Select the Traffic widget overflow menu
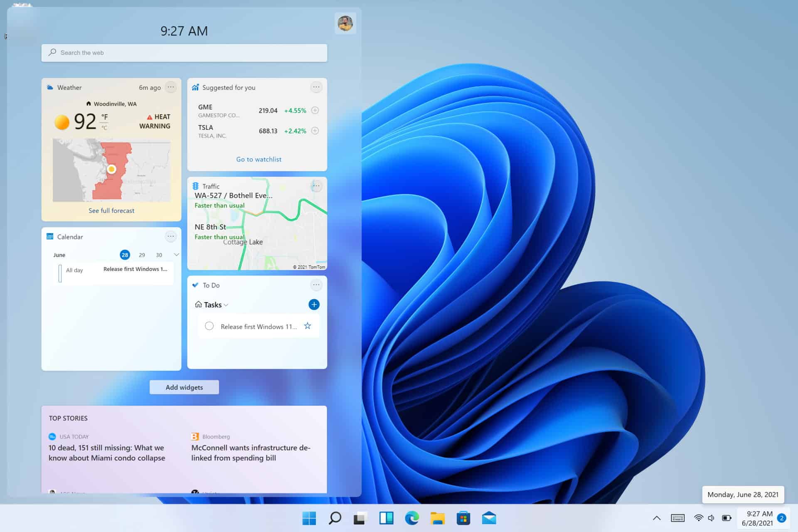The width and height of the screenshot is (798, 532). tap(316, 185)
